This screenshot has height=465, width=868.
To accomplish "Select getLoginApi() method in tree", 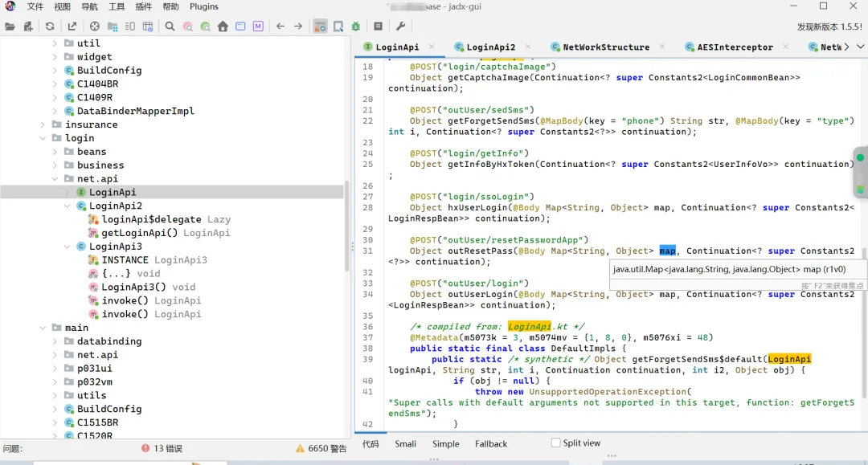I will (x=141, y=233).
